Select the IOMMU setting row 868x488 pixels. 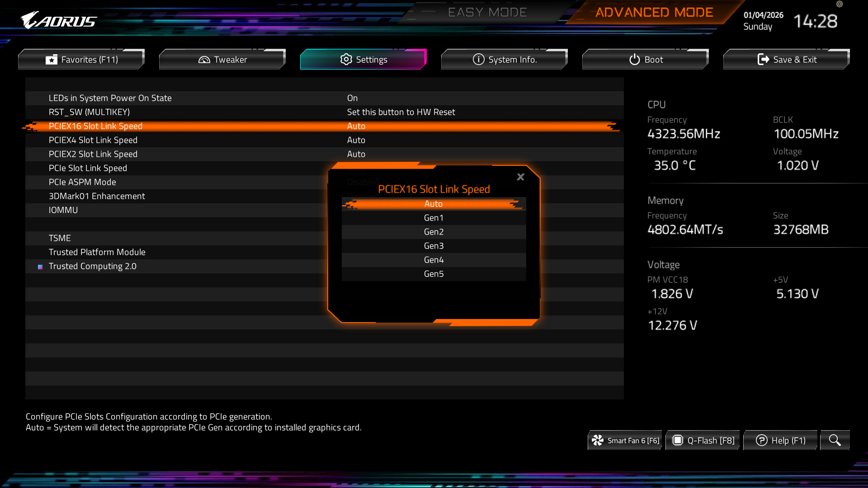[63, 210]
